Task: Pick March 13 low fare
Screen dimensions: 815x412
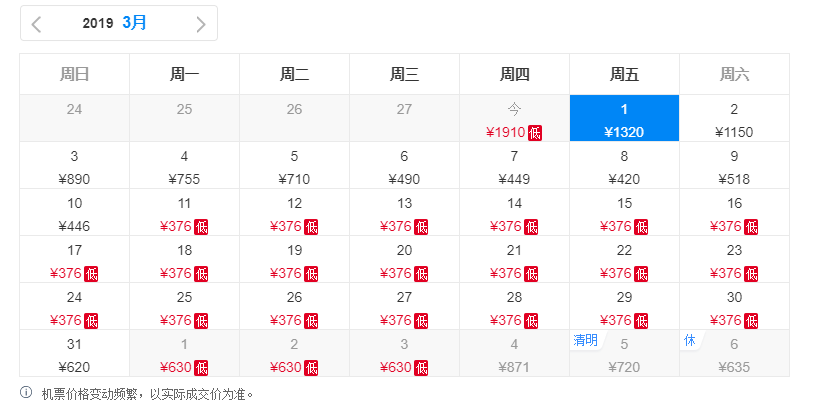Action: [x=404, y=212]
